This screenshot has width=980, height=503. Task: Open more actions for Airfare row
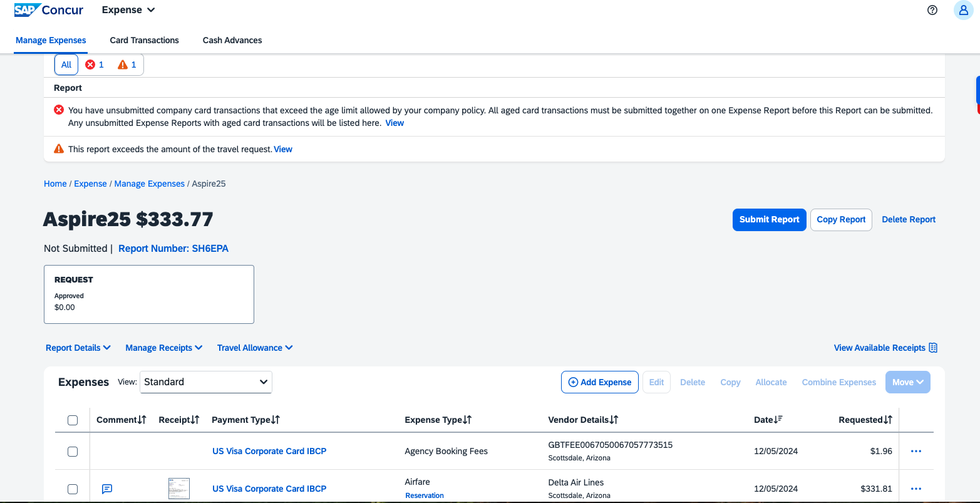point(916,489)
